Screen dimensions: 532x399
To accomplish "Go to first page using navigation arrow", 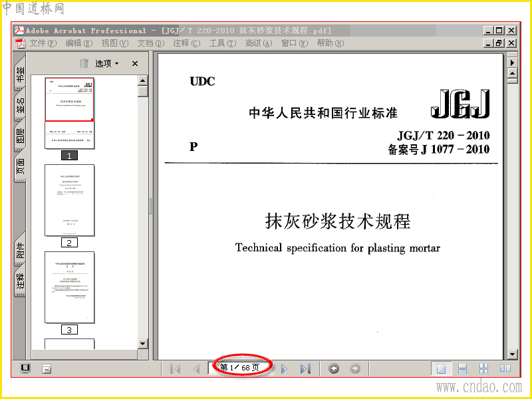I will pos(175,368).
